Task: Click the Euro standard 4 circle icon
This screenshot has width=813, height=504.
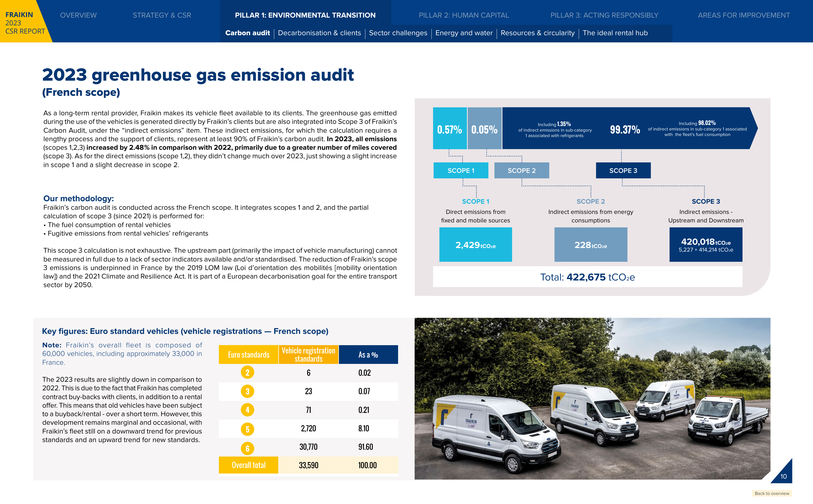Action: click(x=247, y=410)
